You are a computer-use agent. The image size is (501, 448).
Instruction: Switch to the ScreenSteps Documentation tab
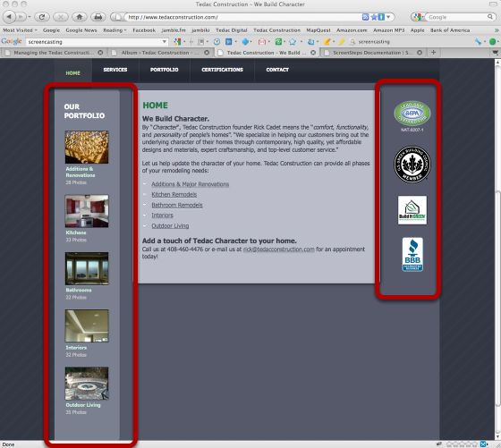(x=373, y=53)
